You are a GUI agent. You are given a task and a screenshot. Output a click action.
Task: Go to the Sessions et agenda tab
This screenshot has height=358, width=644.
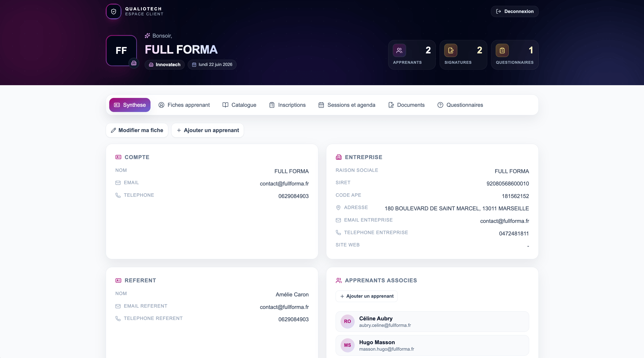pos(347,105)
